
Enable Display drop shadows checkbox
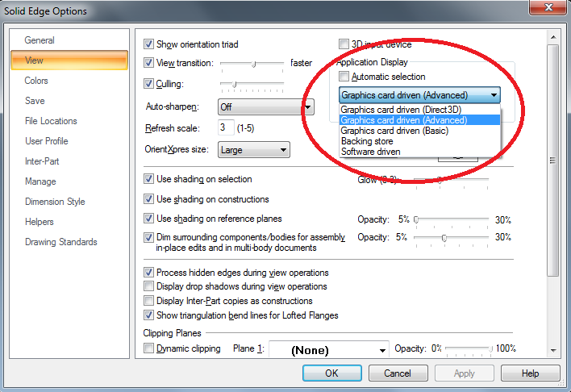pos(148,286)
